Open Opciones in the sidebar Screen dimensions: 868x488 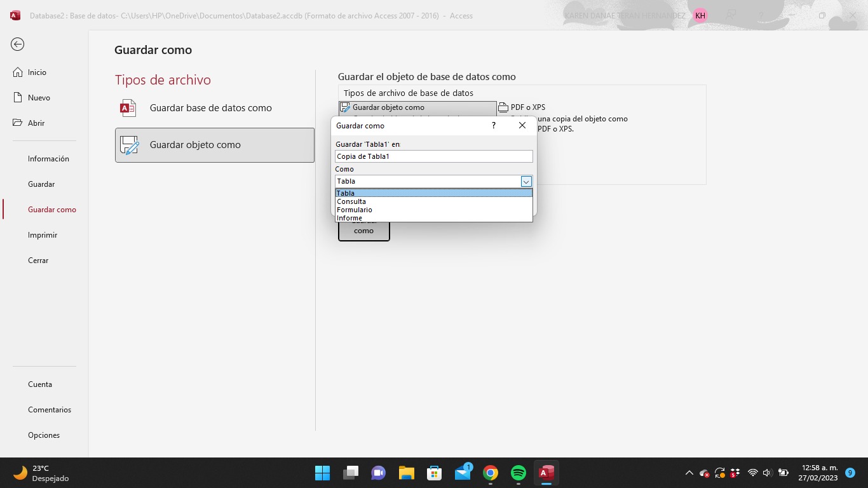[x=44, y=435]
